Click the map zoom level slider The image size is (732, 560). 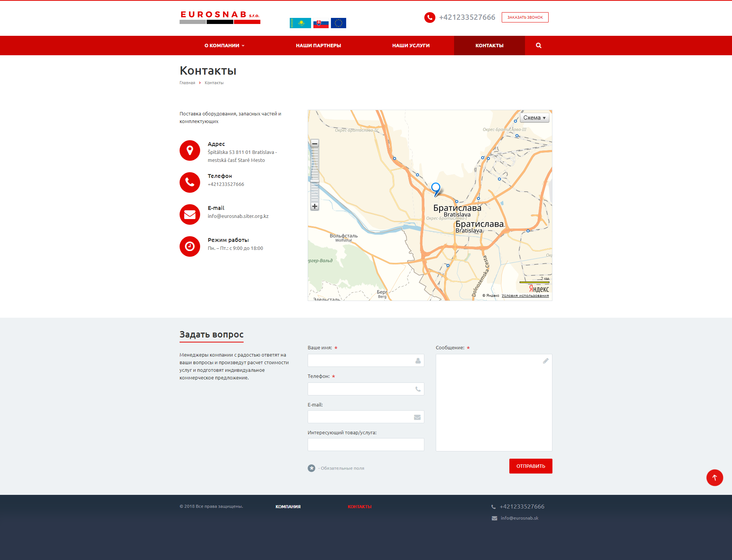pos(315,181)
